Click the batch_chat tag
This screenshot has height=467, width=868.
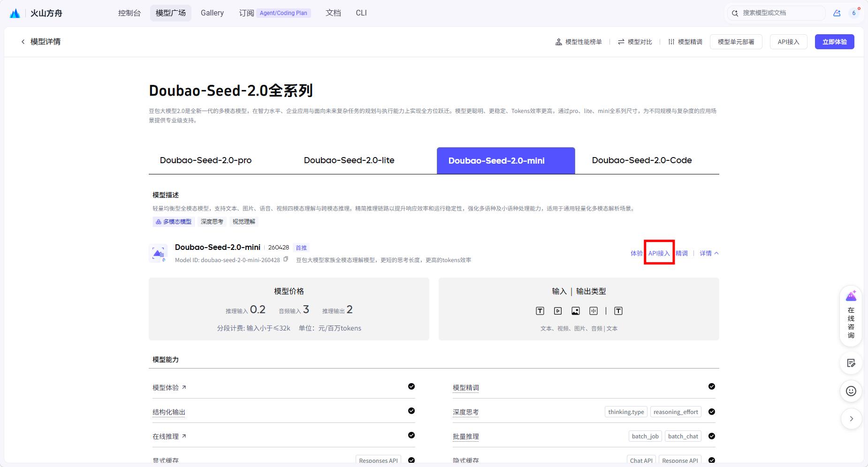(683, 436)
